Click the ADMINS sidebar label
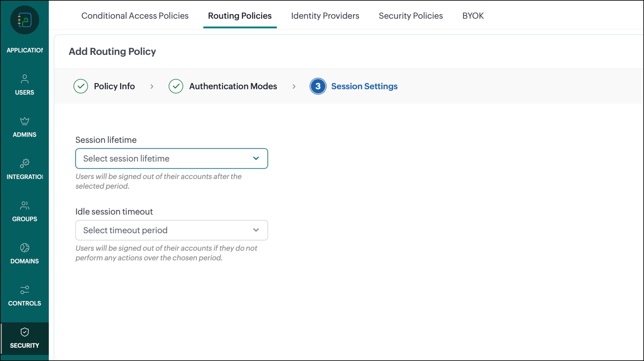Image resolution: width=644 pixels, height=361 pixels. (24, 135)
